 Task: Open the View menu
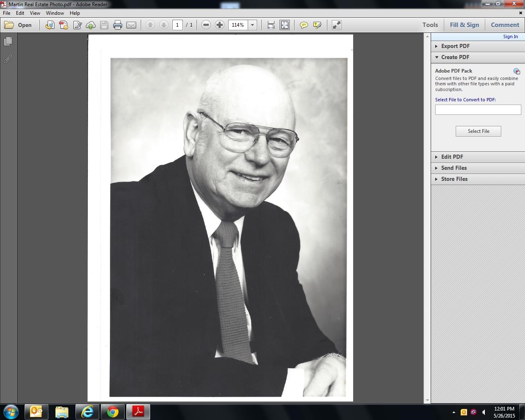(35, 13)
